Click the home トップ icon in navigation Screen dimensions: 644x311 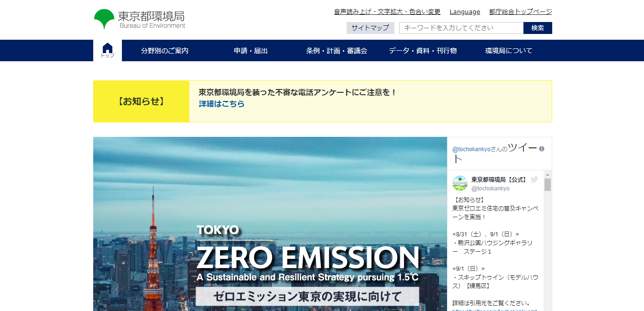[108, 50]
